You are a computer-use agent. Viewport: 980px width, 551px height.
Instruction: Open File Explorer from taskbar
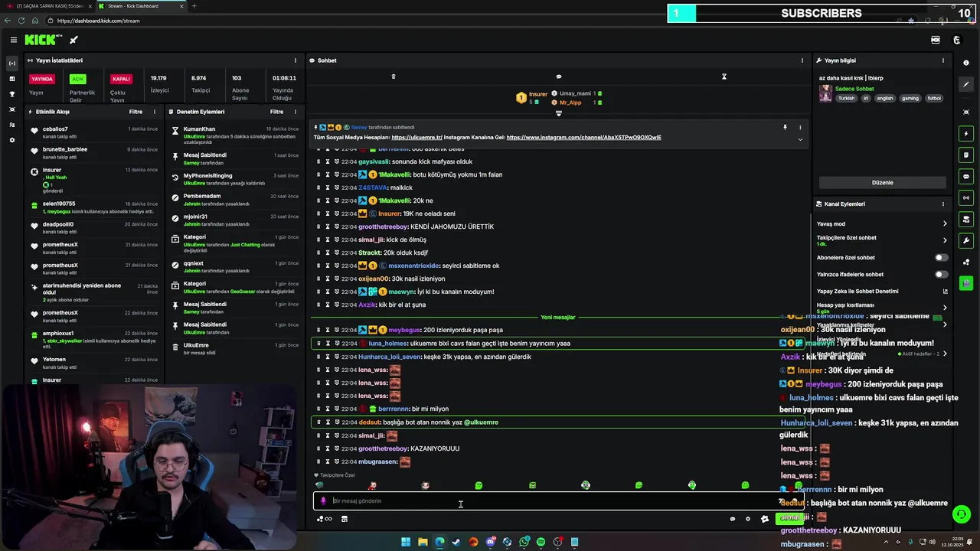click(423, 542)
